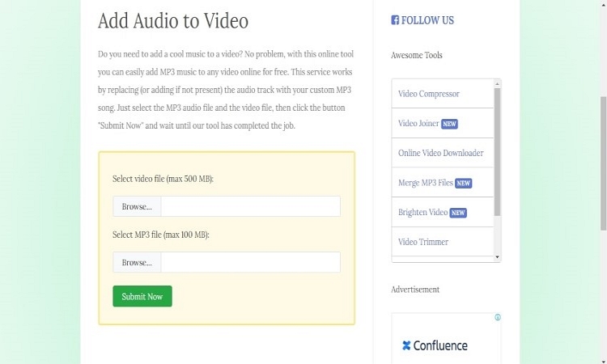
Task: Click Browse for the MP3 file
Action: (137, 262)
